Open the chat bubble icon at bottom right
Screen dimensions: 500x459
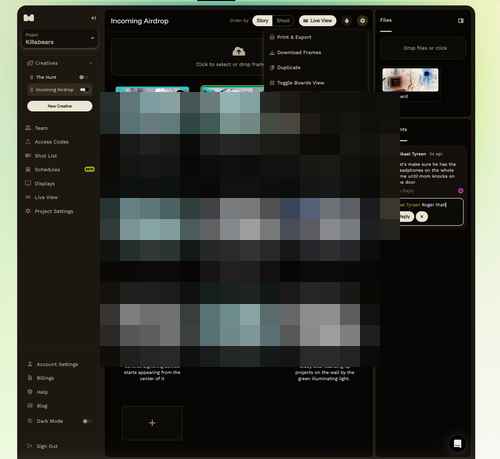point(457,444)
